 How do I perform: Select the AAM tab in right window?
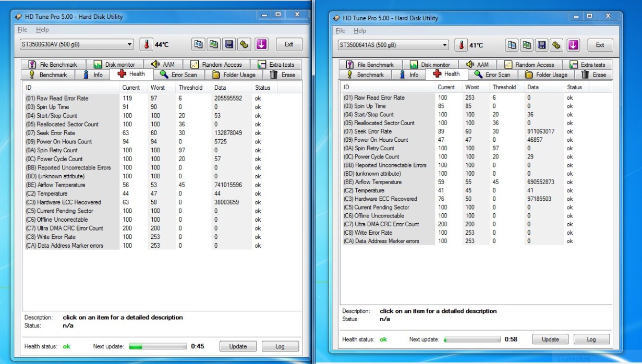(x=477, y=65)
